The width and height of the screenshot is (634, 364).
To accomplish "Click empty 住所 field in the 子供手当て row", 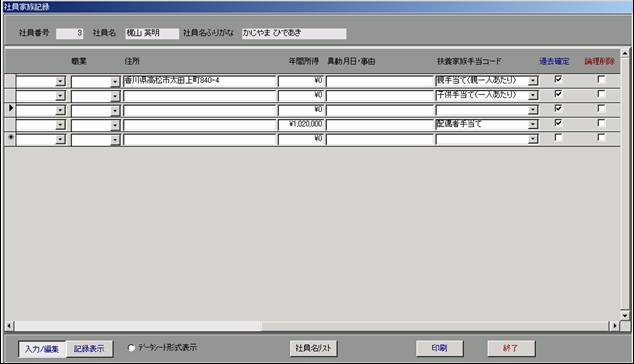I will pos(200,95).
